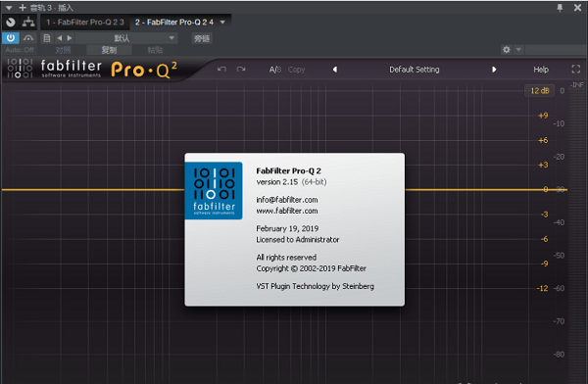Click the redo arrow in Pro-Q
This screenshot has width=588, height=384.
(x=241, y=70)
